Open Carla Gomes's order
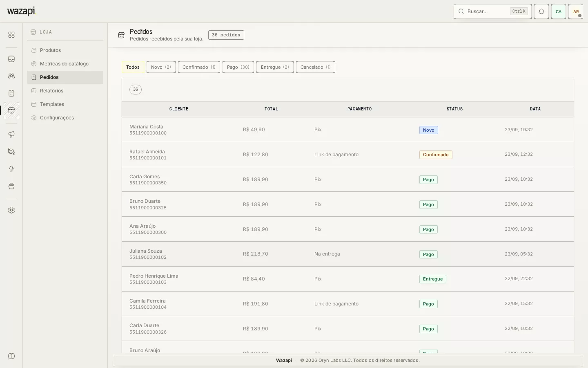This screenshot has width=588, height=368. click(x=348, y=180)
